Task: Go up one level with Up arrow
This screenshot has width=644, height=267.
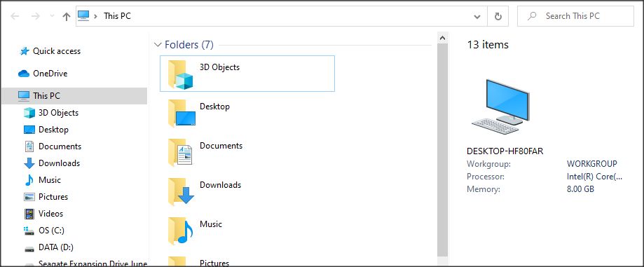Action: 66,16
